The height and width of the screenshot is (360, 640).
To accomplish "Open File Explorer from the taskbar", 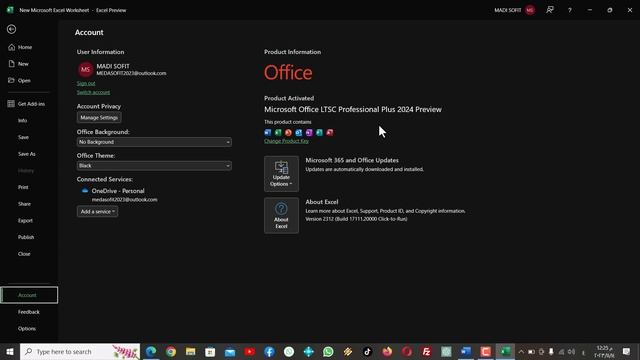I will click(x=191, y=351).
